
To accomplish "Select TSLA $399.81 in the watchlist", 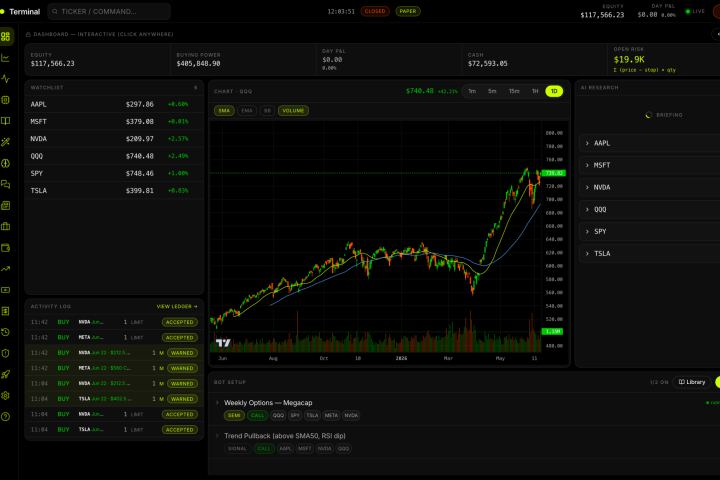I will coord(114,191).
